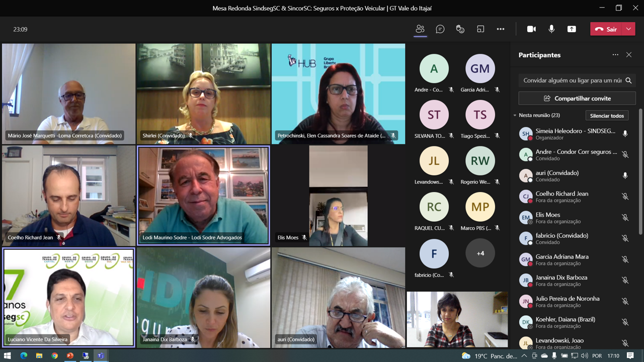Mute Simeia Heleodoro's microphone
644x362 pixels.
(625, 134)
